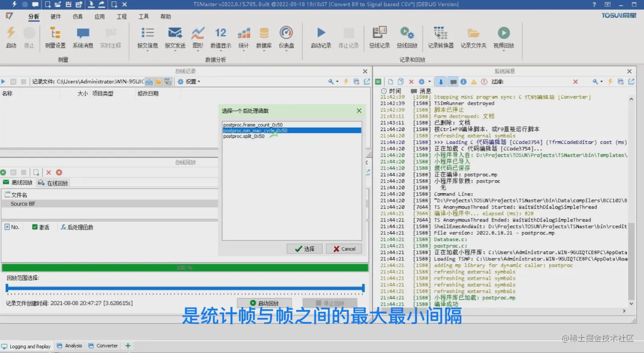
Task: Click the 系统消息 vertical scrollbar
Action: pyautogui.click(x=631, y=261)
